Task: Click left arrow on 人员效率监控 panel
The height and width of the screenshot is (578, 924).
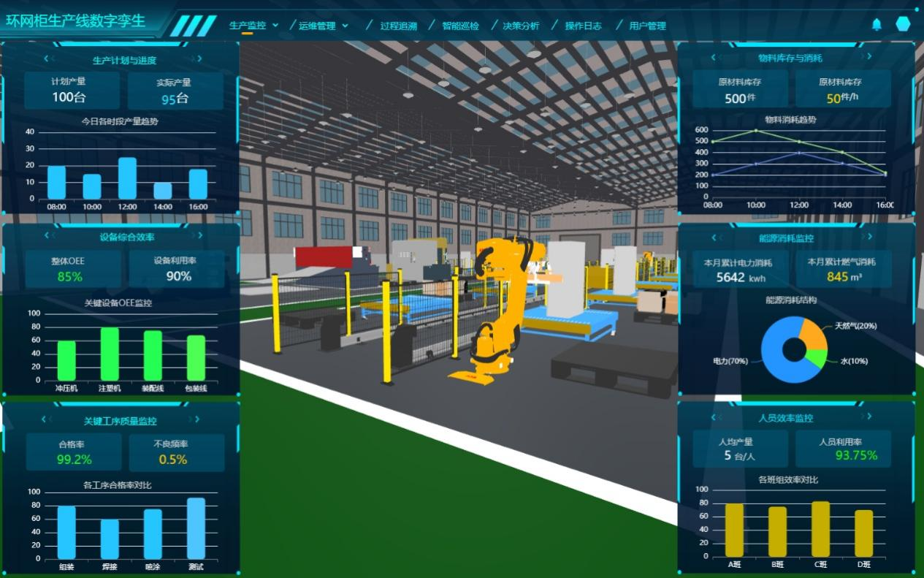Action: coord(715,417)
